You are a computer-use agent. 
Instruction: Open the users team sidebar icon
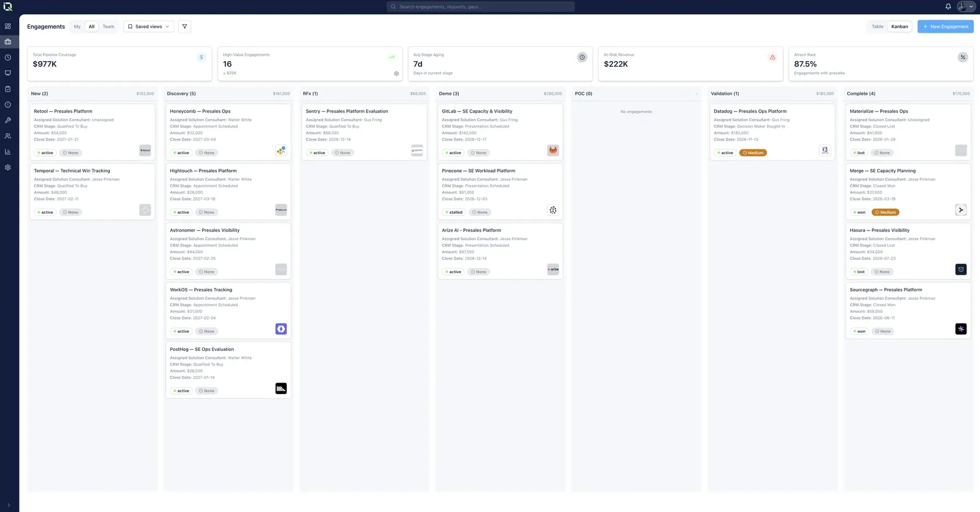tap(8, 136)
